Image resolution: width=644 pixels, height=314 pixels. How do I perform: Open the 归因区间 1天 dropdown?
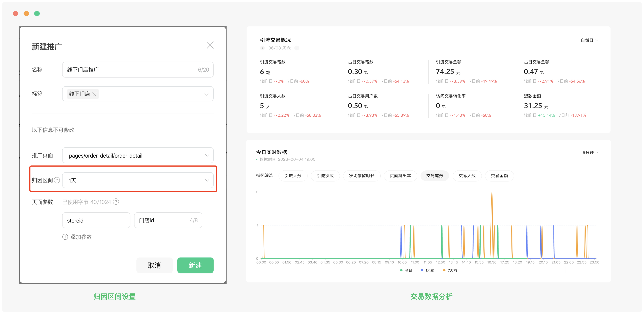click(x=138, y=180)
